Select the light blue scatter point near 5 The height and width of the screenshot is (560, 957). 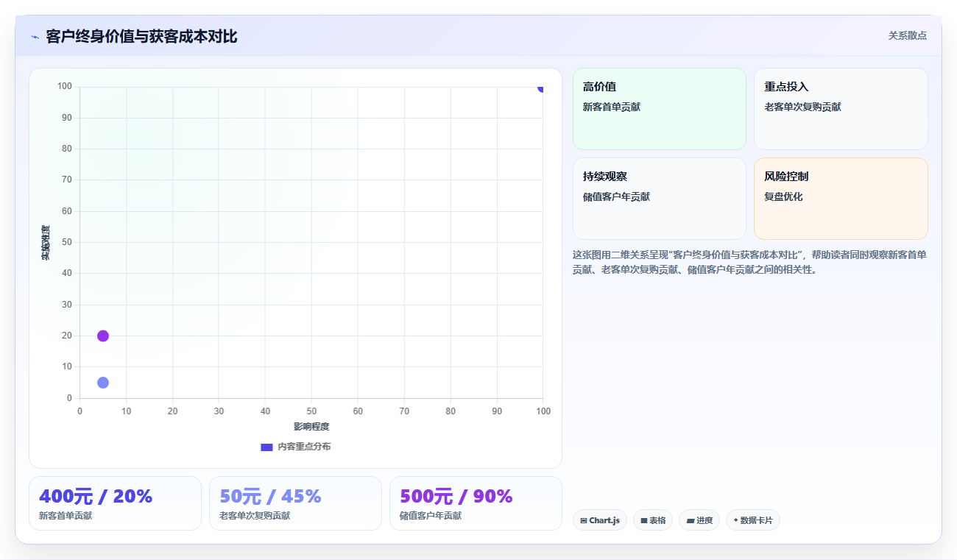coord(103,383)
